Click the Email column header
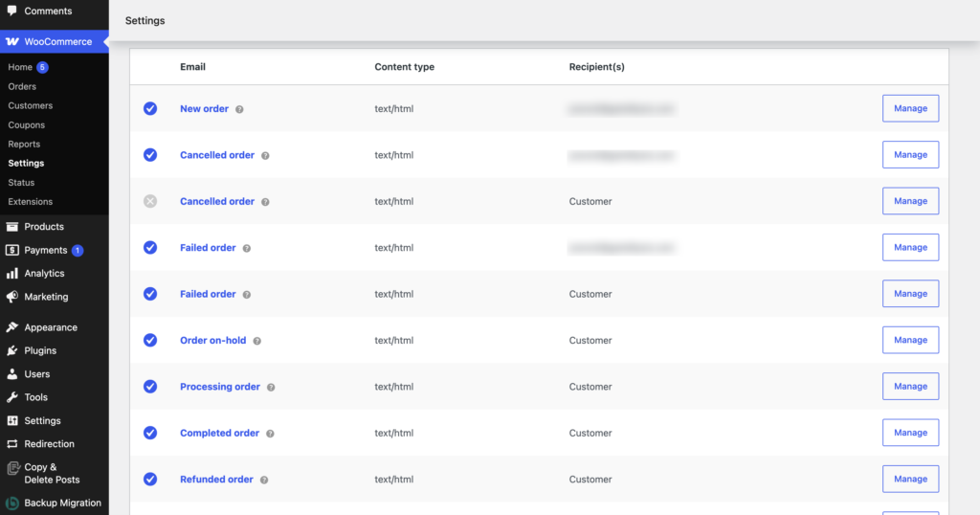The width and height of the screenshot is (980, 515). [192, 67]
